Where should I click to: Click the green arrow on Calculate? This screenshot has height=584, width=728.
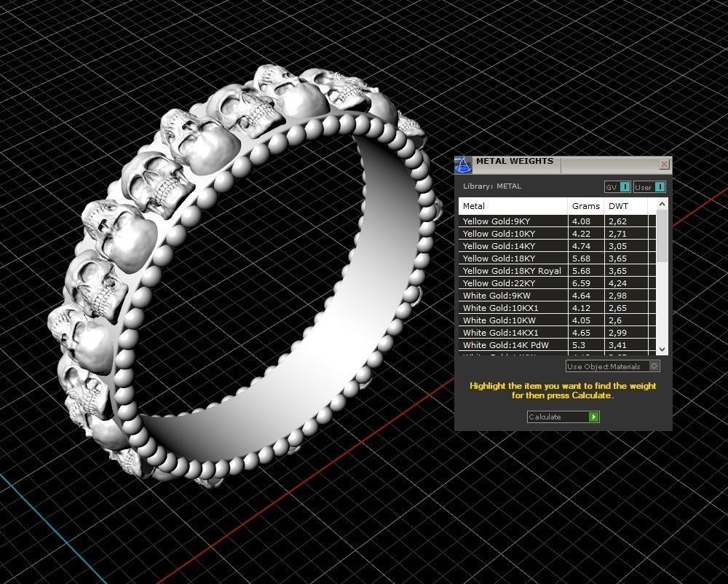coord(594,417)
